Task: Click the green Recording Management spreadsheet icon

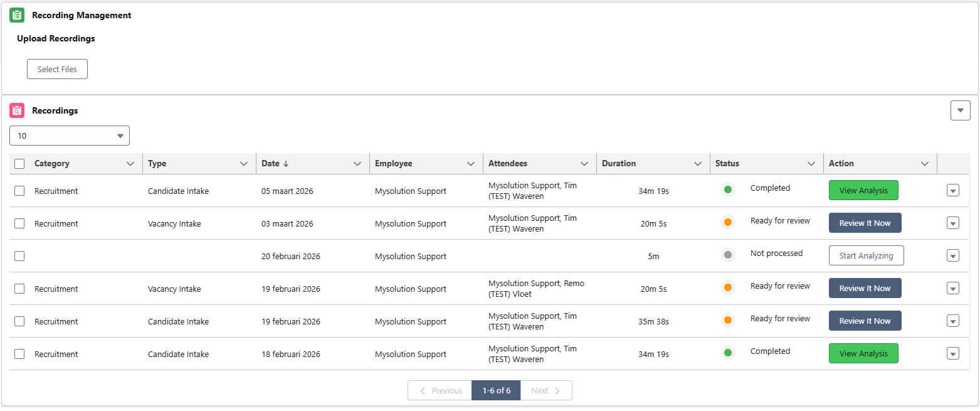Action: [x=16, y=14]
